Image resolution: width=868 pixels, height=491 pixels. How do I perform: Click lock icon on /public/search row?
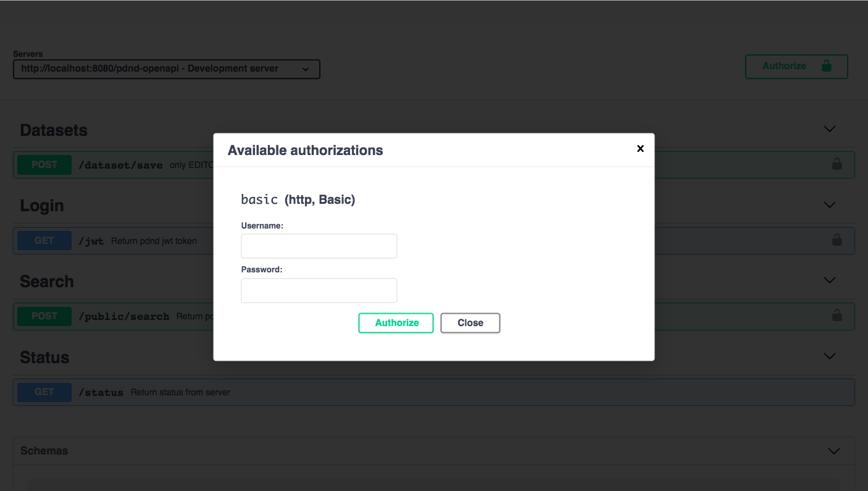837,316
